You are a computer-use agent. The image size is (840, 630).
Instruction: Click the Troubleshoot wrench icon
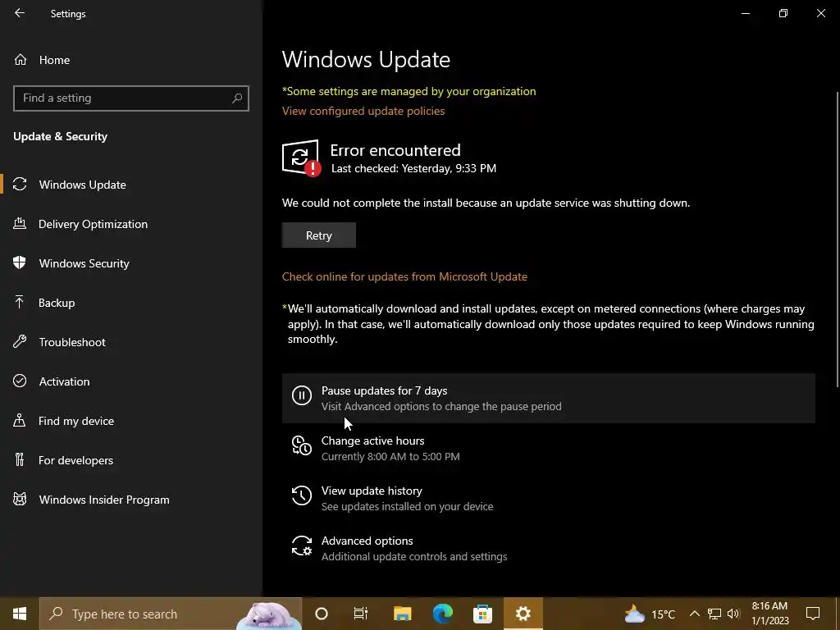(20, 341)
